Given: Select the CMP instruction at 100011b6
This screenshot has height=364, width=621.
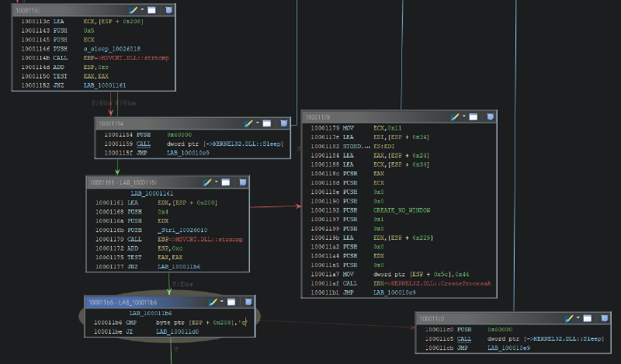Looking at the screenshot, I should tap(133, 322).
